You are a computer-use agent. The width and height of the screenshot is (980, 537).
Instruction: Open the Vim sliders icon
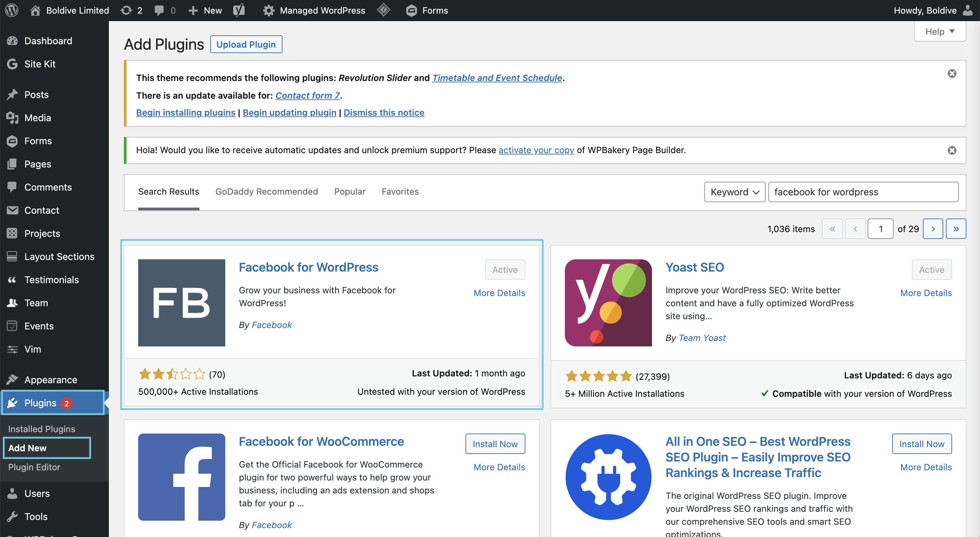[12, 349]
